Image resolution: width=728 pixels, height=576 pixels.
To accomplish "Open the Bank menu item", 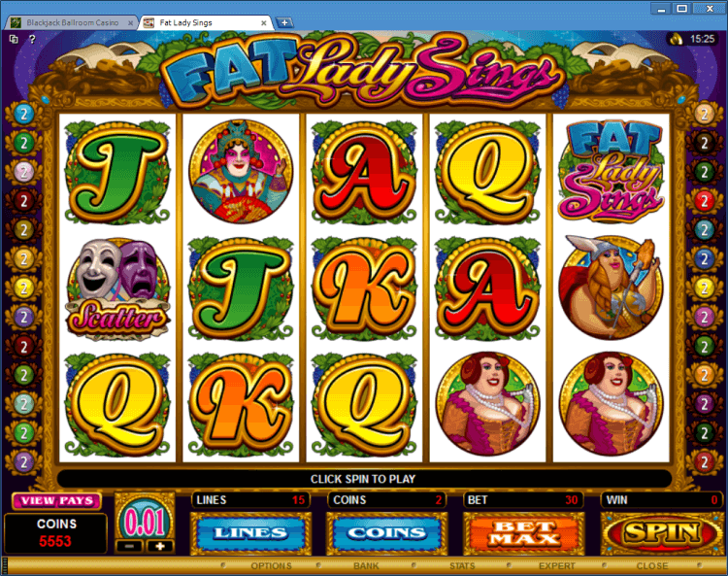I will 366,565.
